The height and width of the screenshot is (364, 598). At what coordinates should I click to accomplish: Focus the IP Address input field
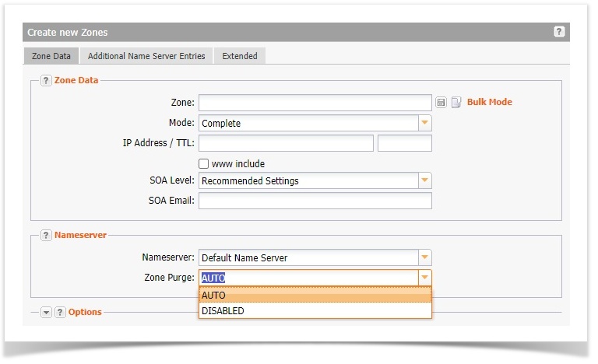click(286, 143)
